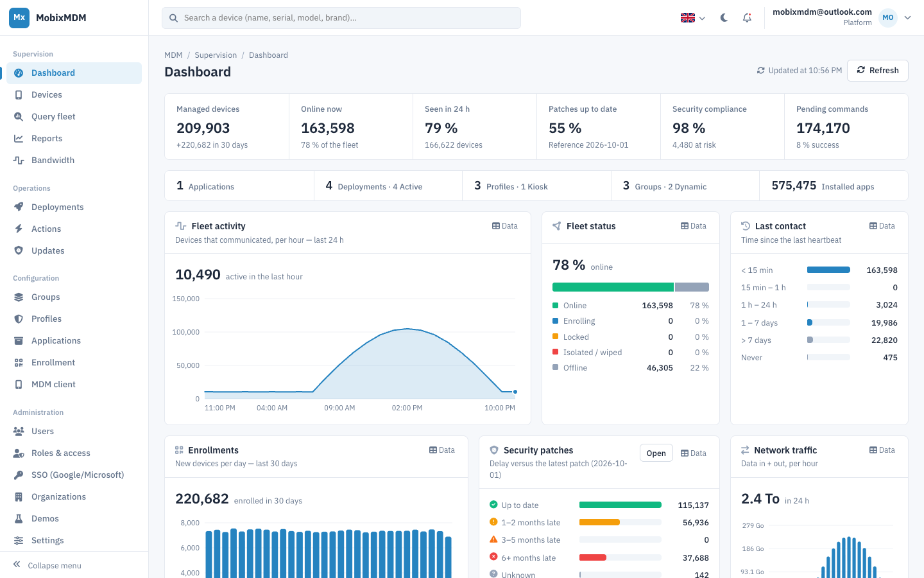Show Data for Fleet activity
The height and width of the screenshot is (578, 924).
click(505, 226)
